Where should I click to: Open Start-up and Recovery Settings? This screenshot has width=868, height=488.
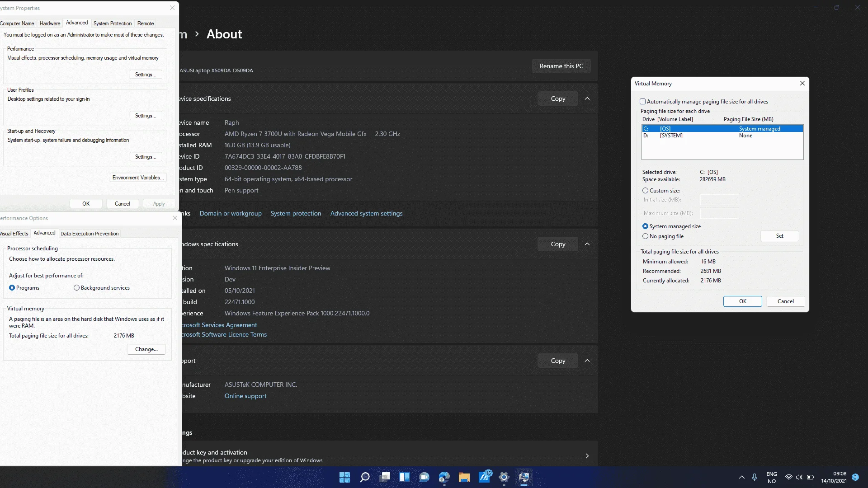point(146,157)
